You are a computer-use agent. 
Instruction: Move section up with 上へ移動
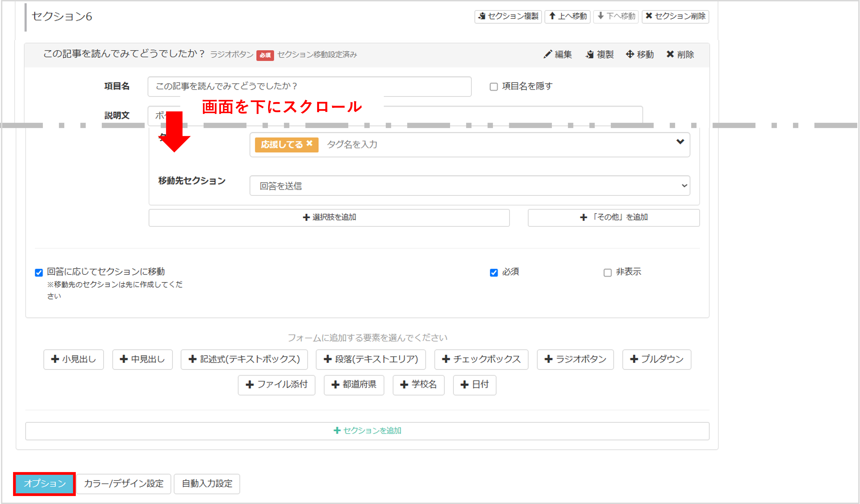[x=567, y=16]
